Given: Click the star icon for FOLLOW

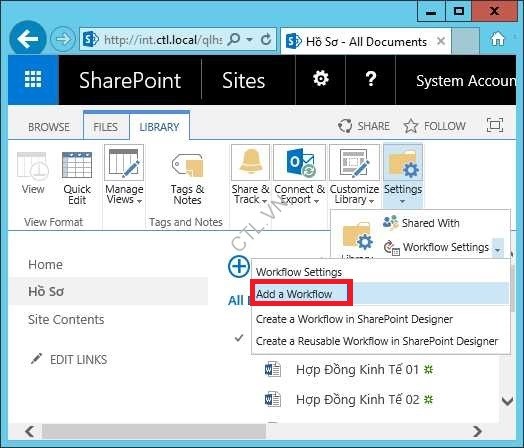Looking at the screenshot, I should (x=411, y=126).
